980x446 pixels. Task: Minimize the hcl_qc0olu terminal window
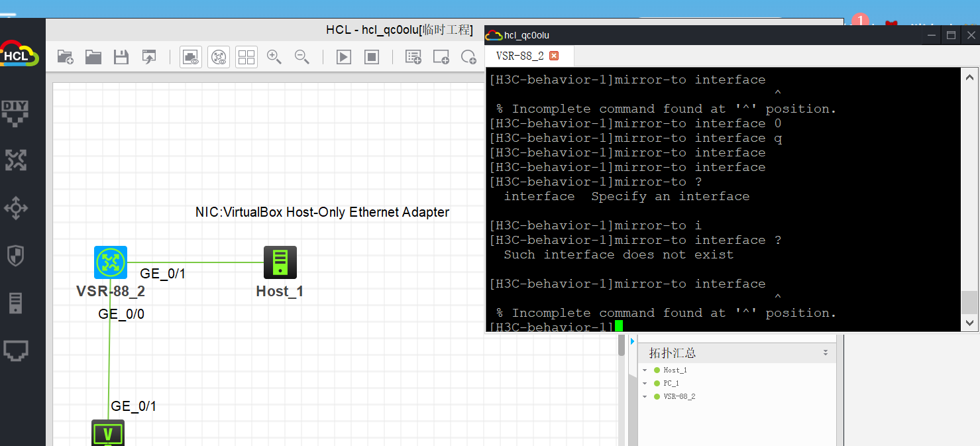pos(932,35)
